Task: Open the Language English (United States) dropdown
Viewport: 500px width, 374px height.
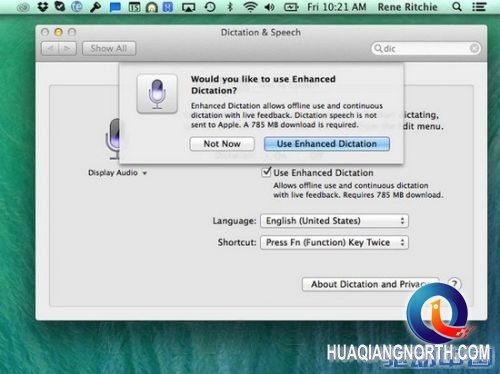Action: click(x=334, y=221)
